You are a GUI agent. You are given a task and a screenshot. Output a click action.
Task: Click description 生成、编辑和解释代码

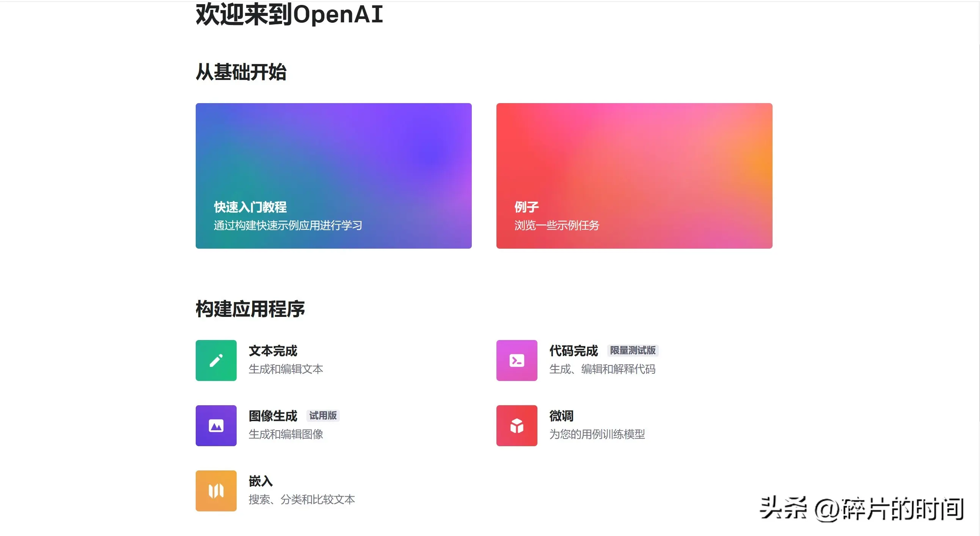click(602, 369)
